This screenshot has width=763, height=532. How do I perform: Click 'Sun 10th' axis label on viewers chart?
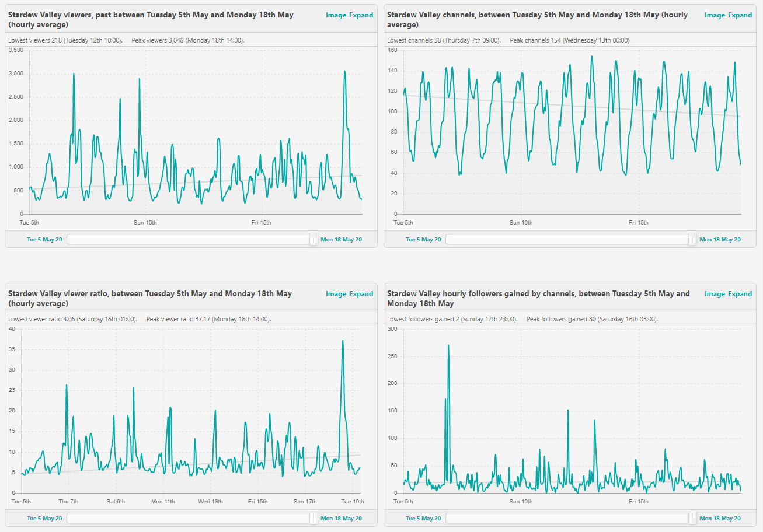pos(145,222)
